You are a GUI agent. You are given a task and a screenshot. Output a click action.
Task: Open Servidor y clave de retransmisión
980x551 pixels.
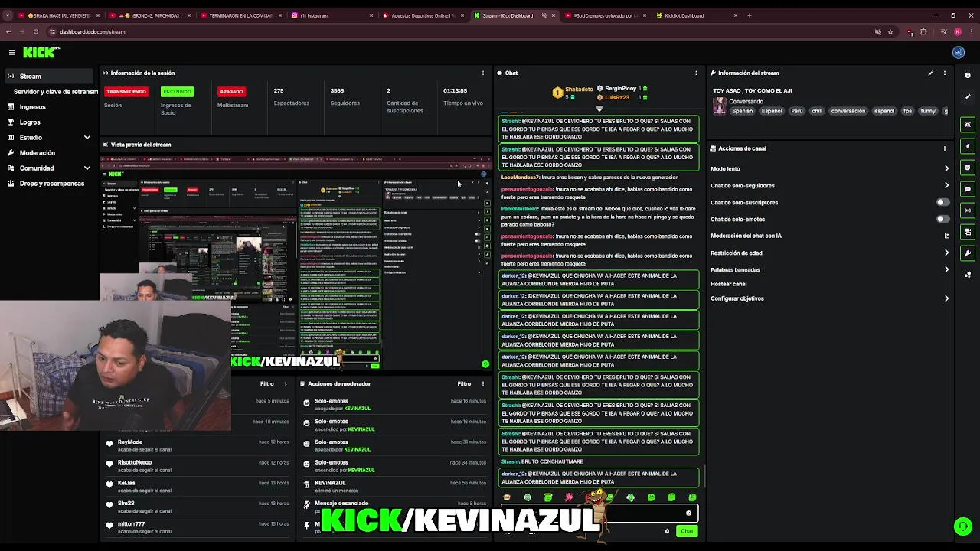click(x=55, y=91)
